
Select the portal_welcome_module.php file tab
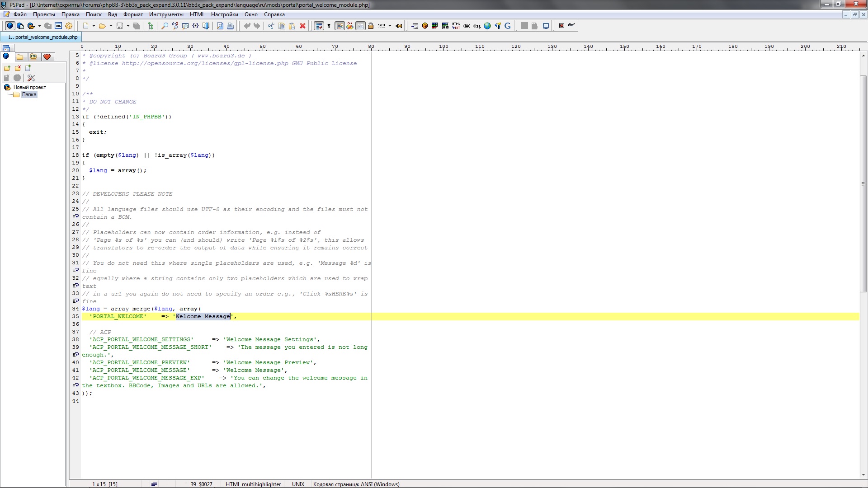(41, 37)
